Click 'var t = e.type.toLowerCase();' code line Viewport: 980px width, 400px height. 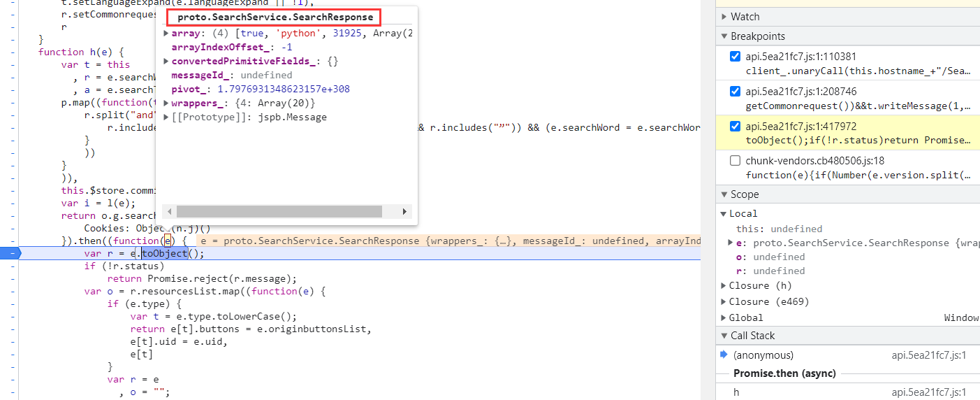click(213, 316)
